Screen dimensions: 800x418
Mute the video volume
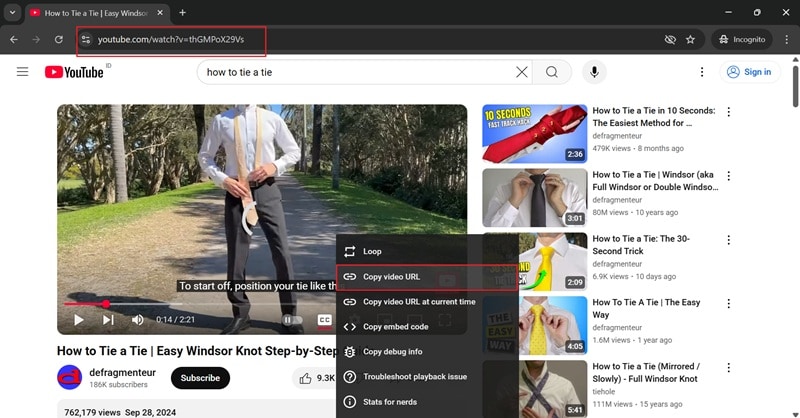coord(137,319)
